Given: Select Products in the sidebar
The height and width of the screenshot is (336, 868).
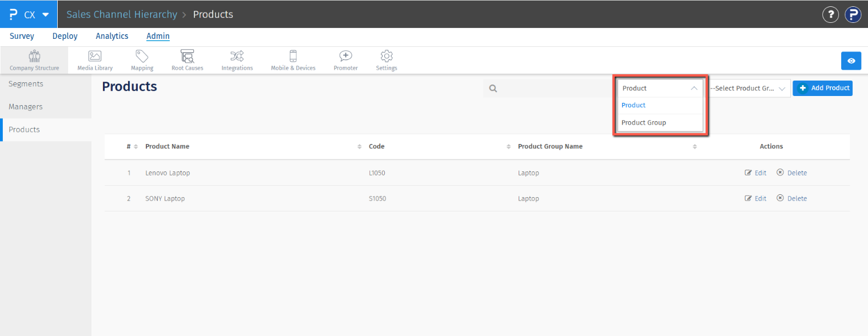Looking at the screenshot, I should (x=46, y=130).
